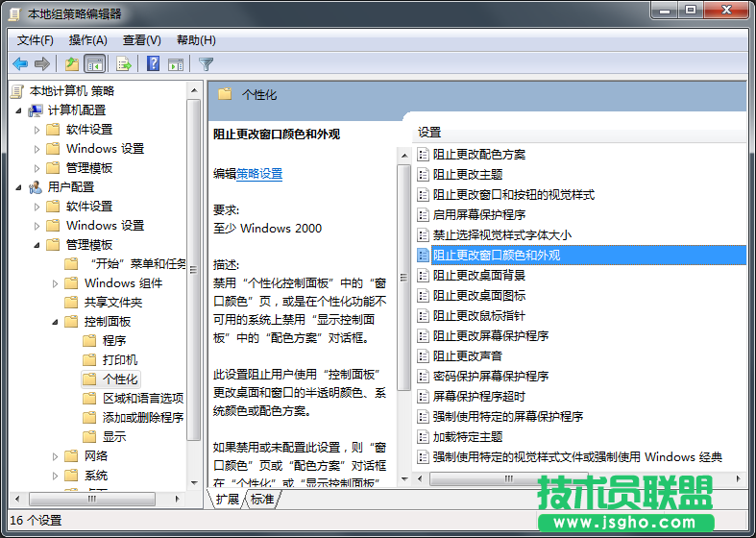Toggle the show/hide action pane icon
756x538 pixels.
pyautogui.click(x=176, y=64)
